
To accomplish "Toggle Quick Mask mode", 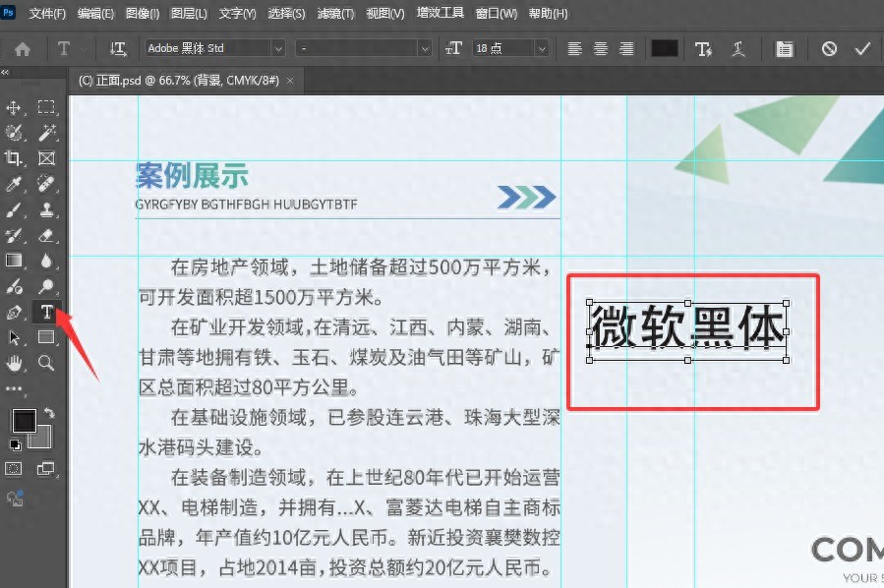I will tap(14, 468).
